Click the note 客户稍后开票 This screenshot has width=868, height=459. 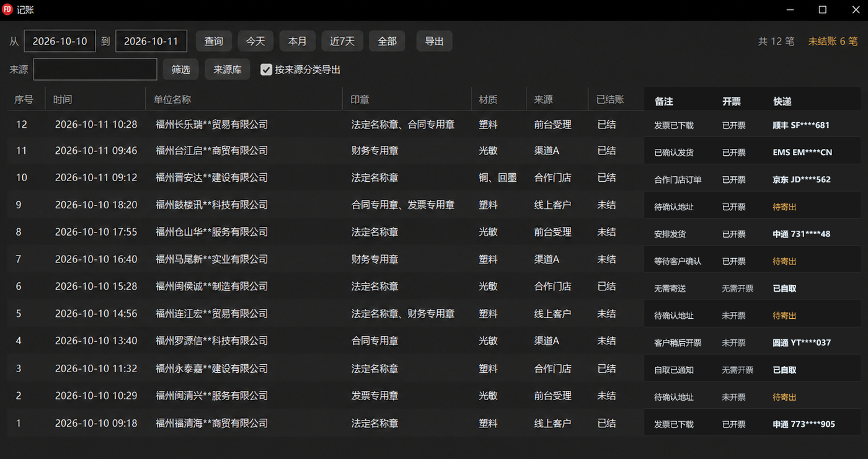point(678,343)
